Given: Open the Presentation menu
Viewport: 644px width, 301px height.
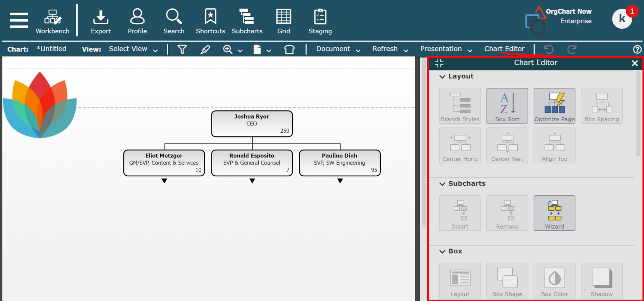Looking at the screenshot, I should tap(446, 49).
